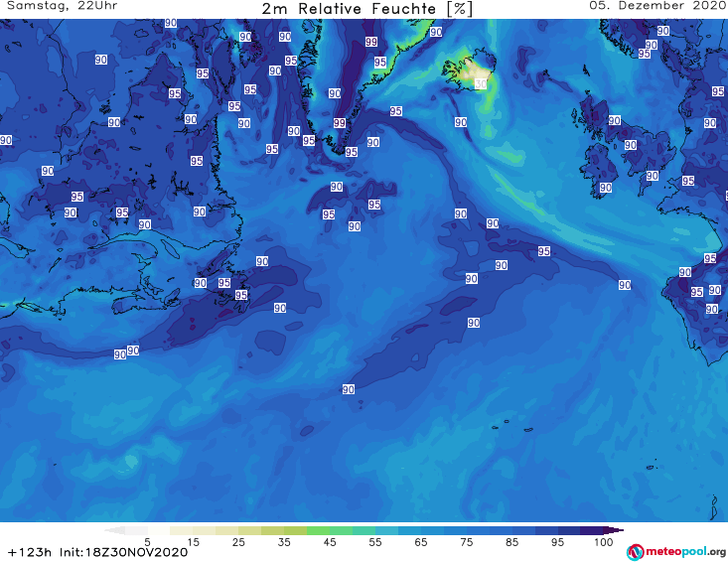The image size is (728, 562).
Task: Pick the white arrow tip at the legend start
Action: (x=114, y=530)
